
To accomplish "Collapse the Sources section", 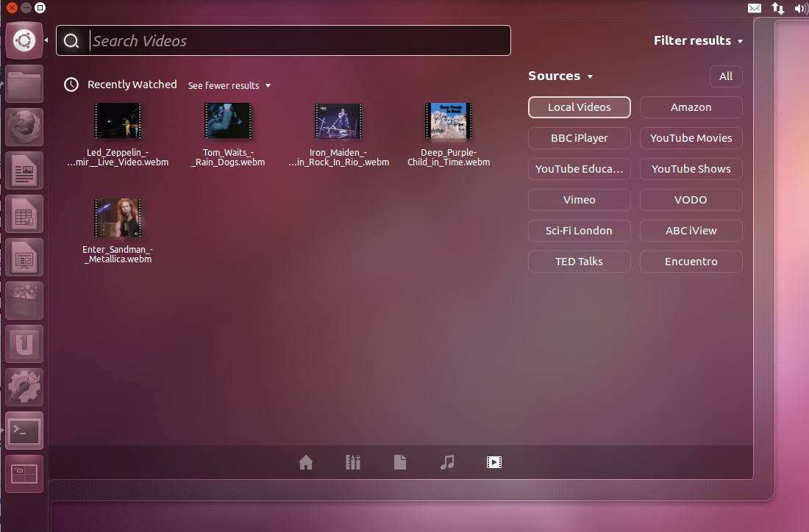I will [x=560, y=76].
